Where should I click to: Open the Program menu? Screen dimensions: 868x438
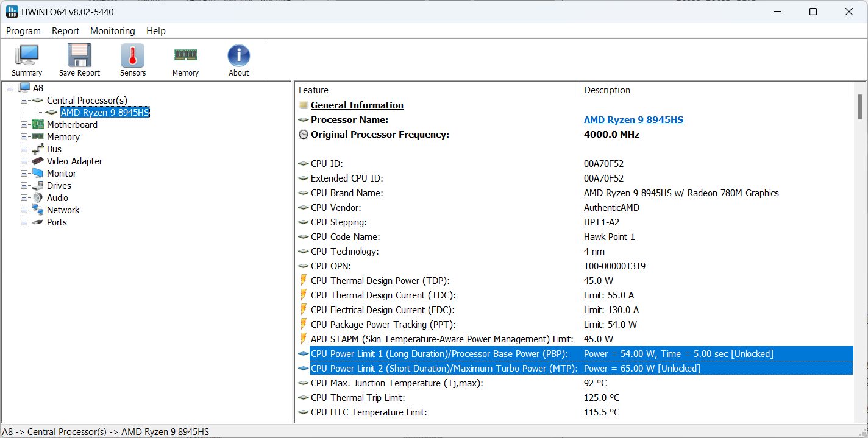point(23,31)
